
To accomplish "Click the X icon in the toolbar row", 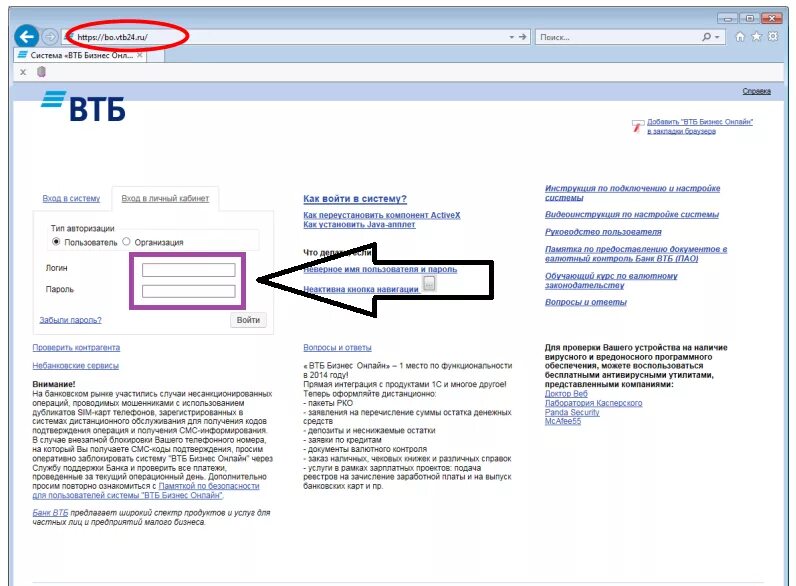I will tap(23, 72).
